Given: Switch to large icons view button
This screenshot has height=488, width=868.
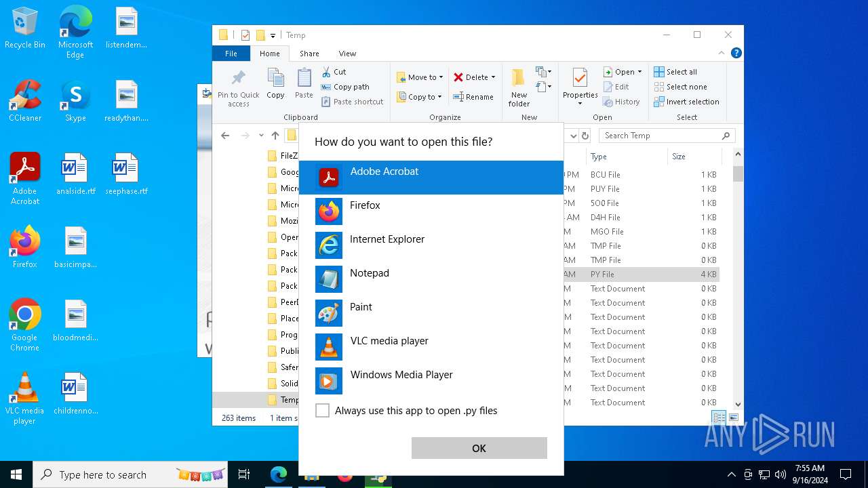Looking at the screenshot, I should 733,418.
